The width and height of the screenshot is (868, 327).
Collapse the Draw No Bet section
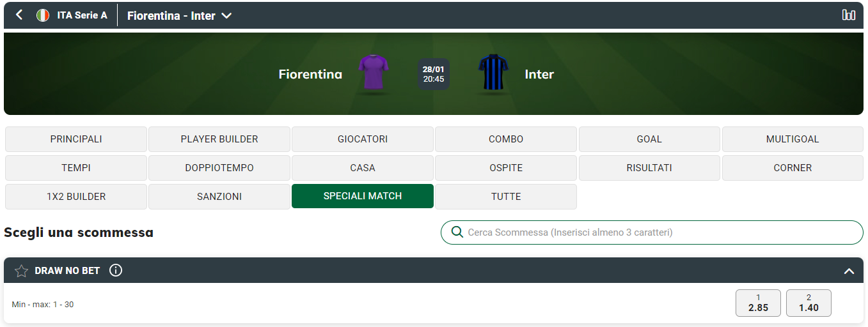(x=849, y=271)
